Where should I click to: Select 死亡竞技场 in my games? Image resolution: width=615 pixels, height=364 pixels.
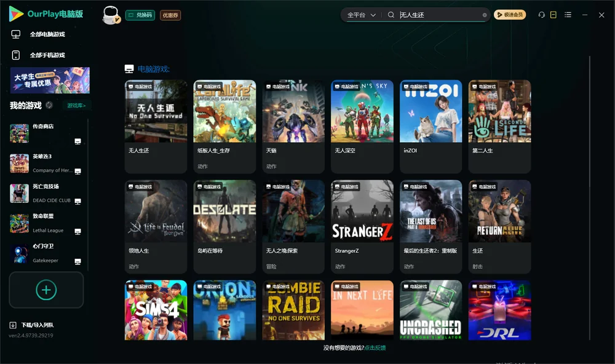coord(46,193)
